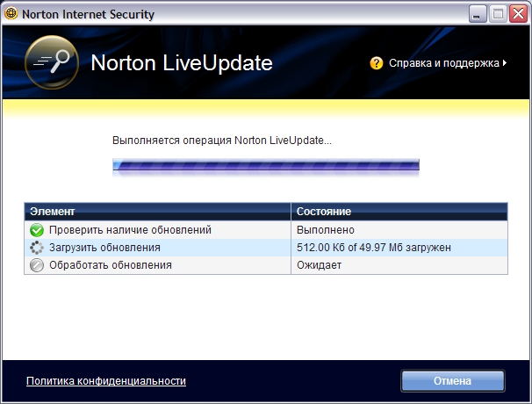Select the Обработать обновления row text
The width and height of the screenshot is (532, 404).
(111, 265)
